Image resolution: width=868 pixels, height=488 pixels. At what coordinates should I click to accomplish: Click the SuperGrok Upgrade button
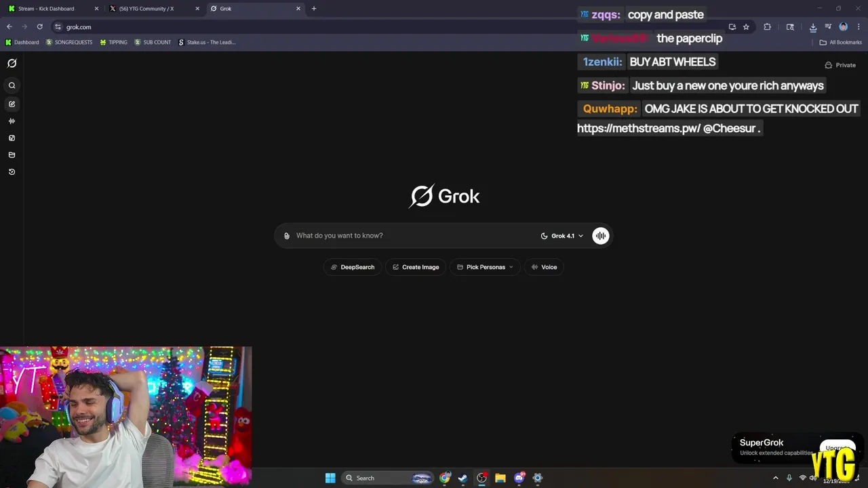pos(838,448)
